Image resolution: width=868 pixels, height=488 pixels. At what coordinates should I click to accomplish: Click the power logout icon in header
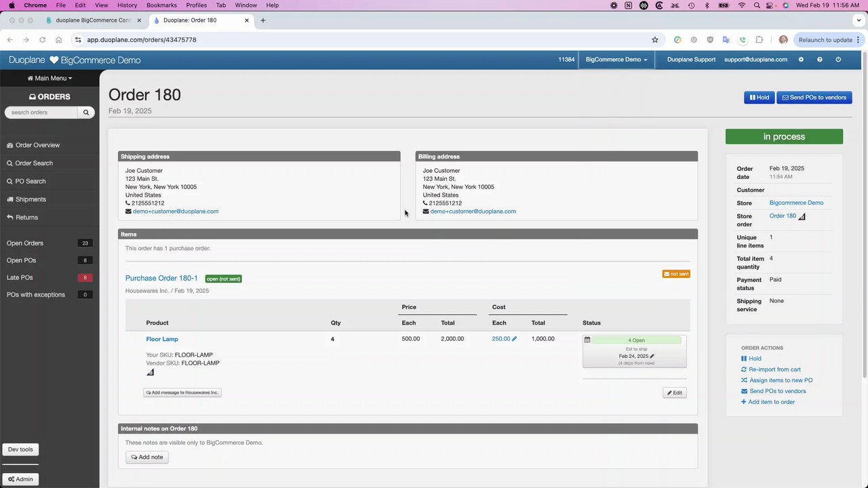click(x=838, y=60)
